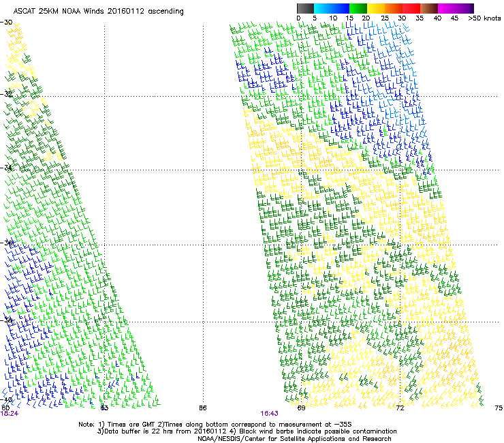Click the '-38' latitude axis label
Image resolution: width=504 pixels, height=443 pixels.
[x=6, y=320]
